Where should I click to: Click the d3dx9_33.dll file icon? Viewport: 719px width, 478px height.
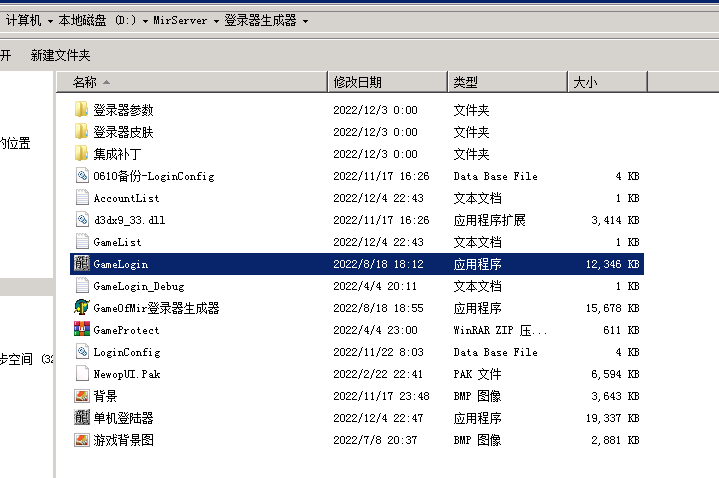(x=82, y=220)
